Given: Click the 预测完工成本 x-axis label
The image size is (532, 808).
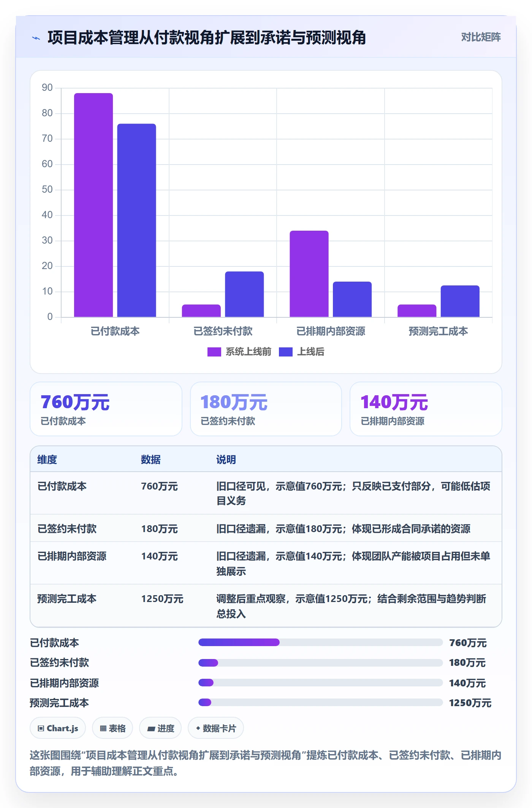Looking at the screenshot, I should click(x=438, y=331).
